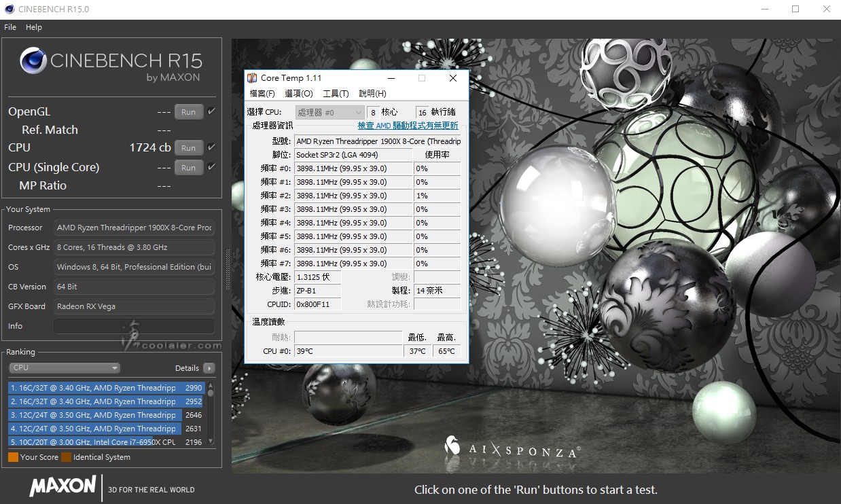Click the GFX Board Radeon RX Vega field
The width and height of the screenshot is (841, 504).
[134, 306]
